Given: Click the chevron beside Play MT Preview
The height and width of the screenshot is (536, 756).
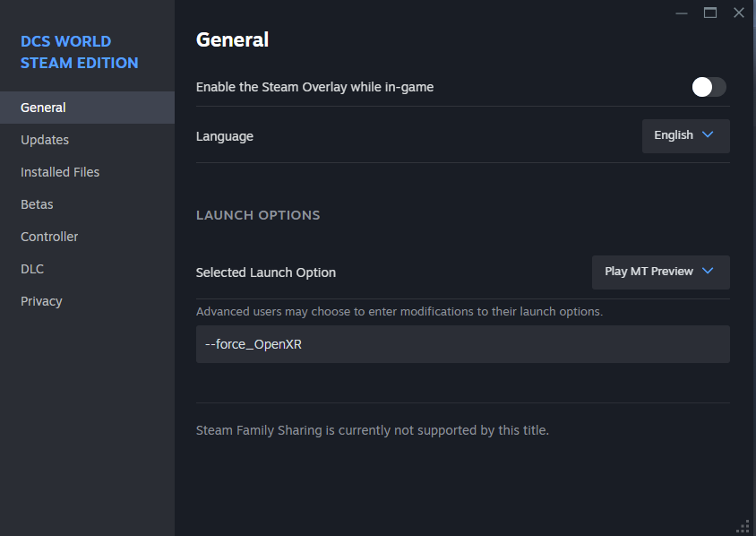Looking at the screenshot, I should point(708,271).
